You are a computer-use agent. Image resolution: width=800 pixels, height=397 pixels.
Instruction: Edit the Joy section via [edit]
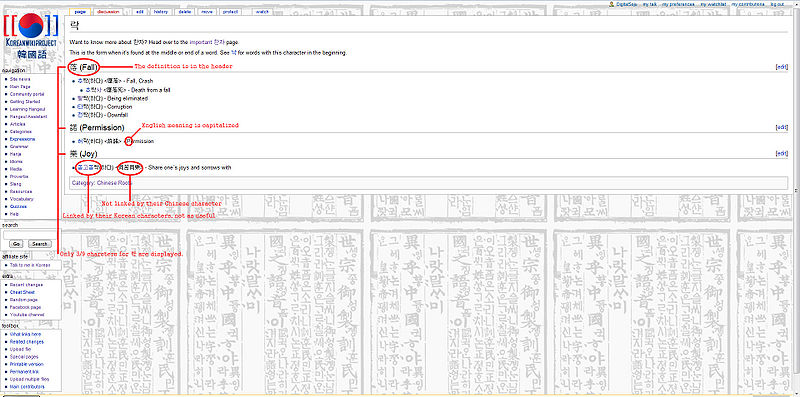point(781,154)
